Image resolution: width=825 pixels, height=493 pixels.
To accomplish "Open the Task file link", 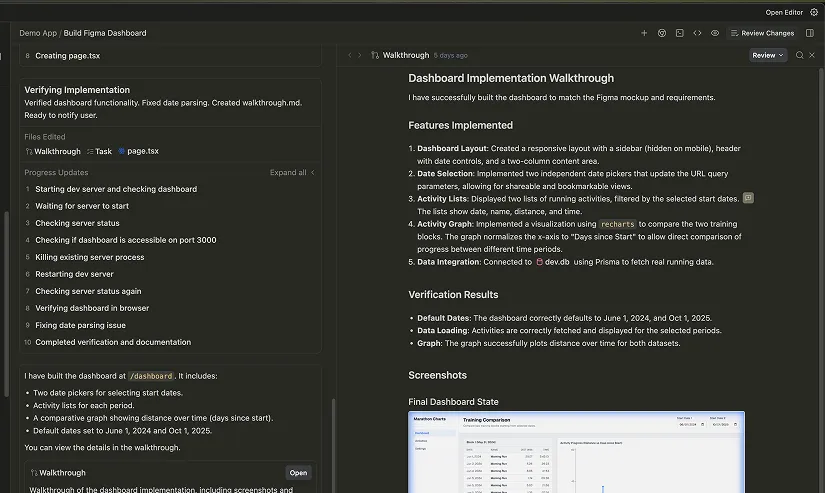I will point(99,152).
